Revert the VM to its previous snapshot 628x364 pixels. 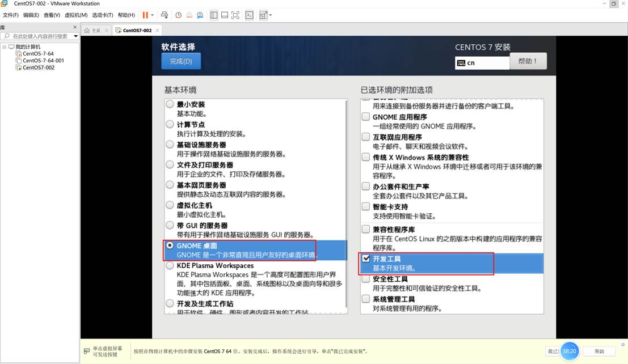point(189,15)
